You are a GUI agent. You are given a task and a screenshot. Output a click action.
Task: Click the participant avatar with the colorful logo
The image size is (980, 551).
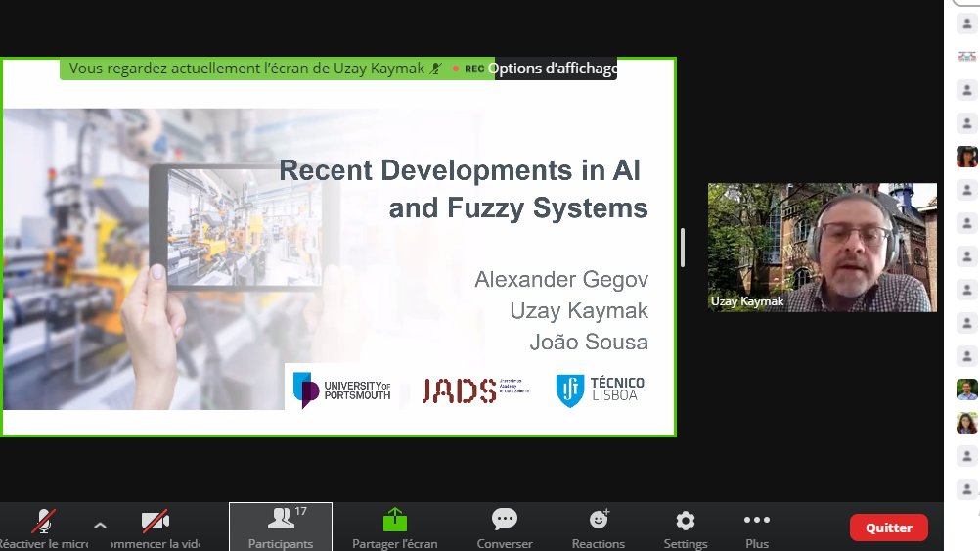click(966, 57)
